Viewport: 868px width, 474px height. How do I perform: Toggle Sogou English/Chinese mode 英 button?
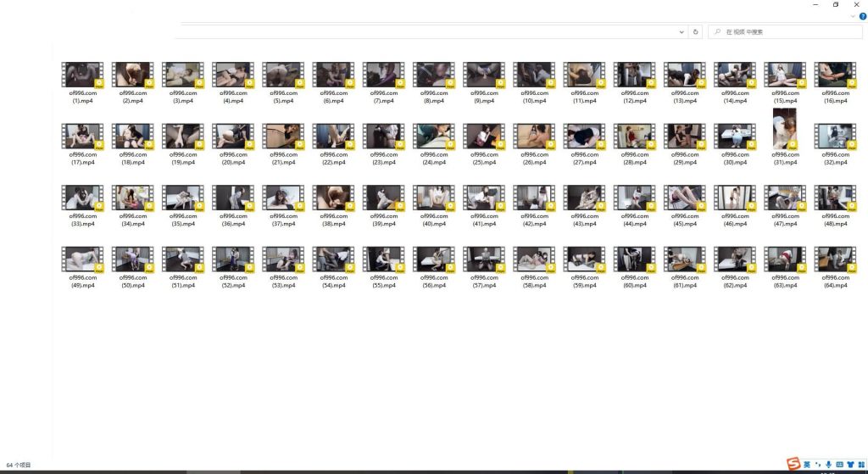tap(807, 465)
